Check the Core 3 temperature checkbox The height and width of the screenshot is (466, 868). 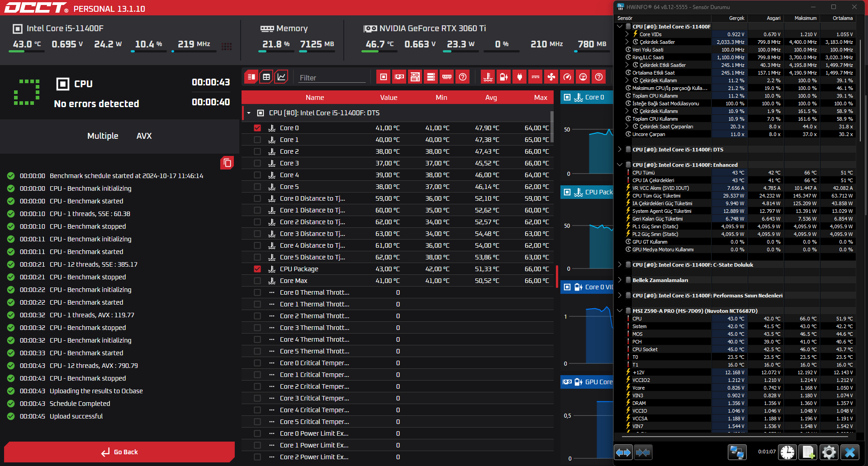[x=257, y=163]
